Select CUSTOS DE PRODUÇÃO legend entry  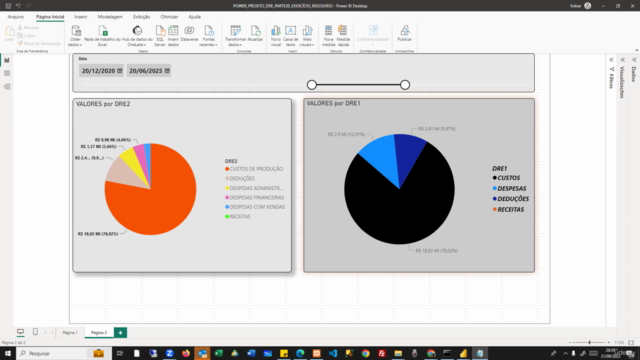[x=254, y=169]
